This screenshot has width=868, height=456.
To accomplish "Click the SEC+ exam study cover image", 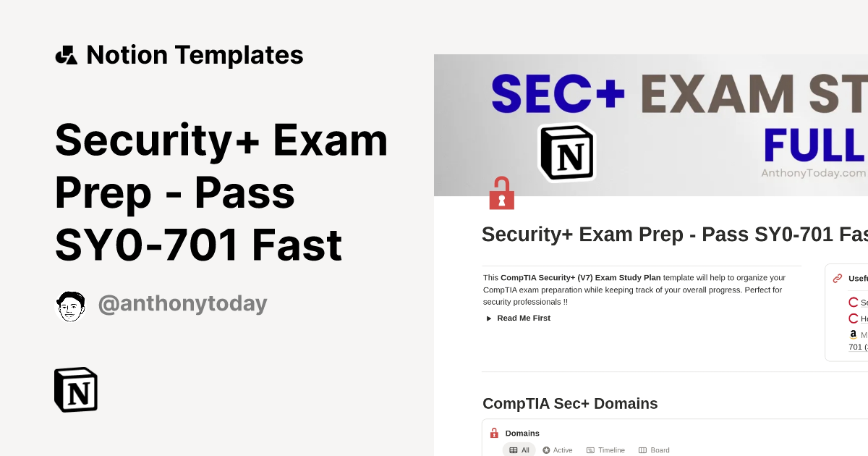I will click(x=651, y=124).
